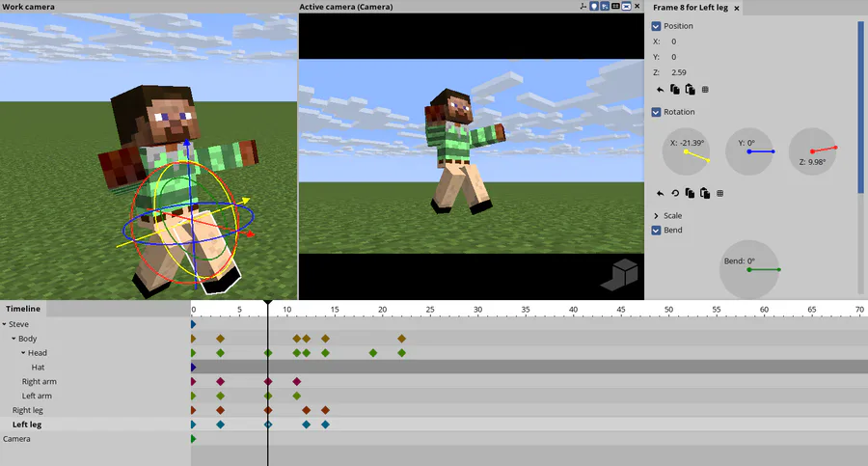Select Left arm keyframe at frame 11
The width and height of the screenshot is (868, 466).
click(297, 397)
